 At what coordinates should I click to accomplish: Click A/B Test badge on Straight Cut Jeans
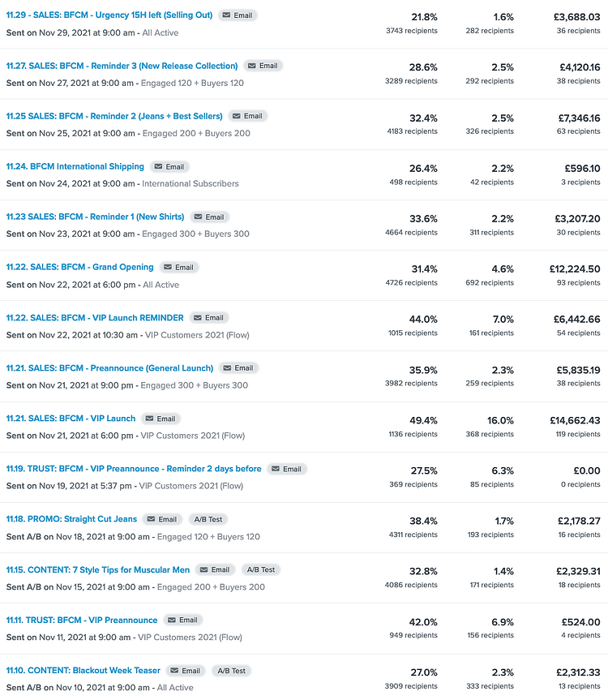tap(209, 519)
